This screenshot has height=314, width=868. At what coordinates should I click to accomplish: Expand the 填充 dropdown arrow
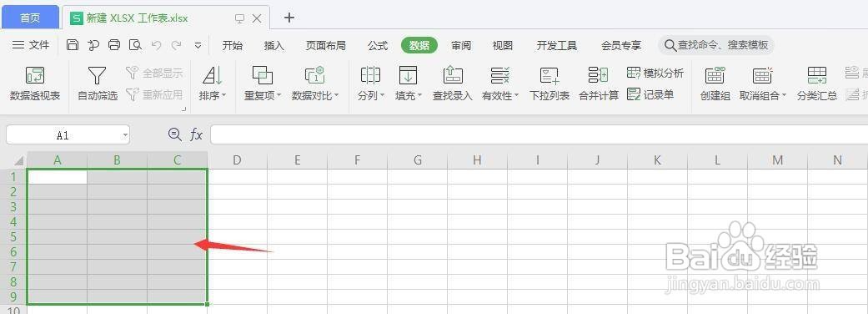(x=419, y=96)
